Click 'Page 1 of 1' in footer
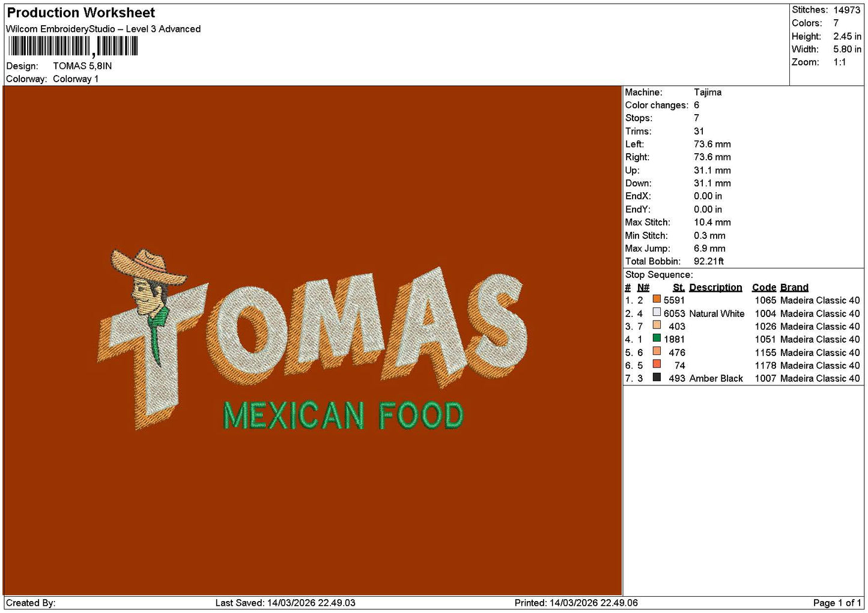The height and width of the screenshot is (613, 868). pos(837,603)
